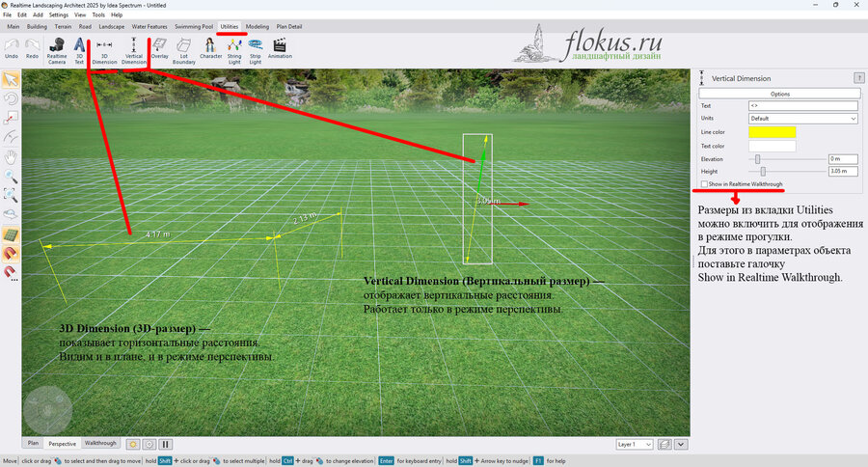
Task: Switch to the Modeling tab
Action: click(257, 27)
